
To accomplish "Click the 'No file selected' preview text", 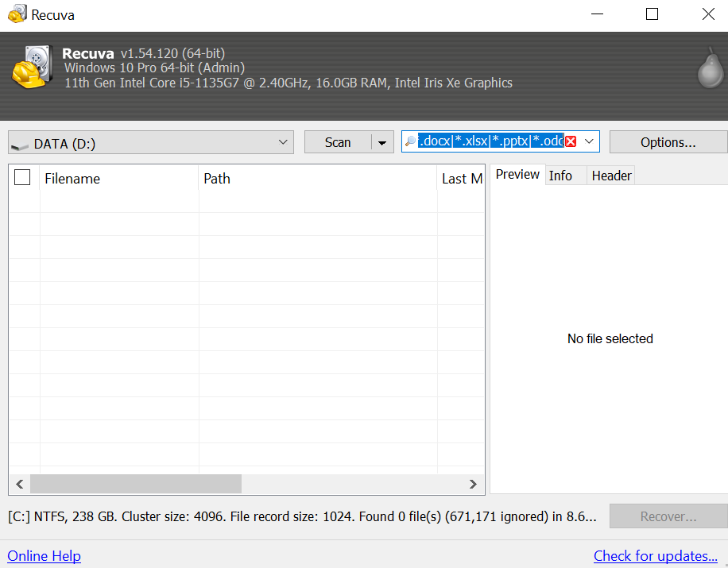I will pyautogui.click(x=610, y=338).
